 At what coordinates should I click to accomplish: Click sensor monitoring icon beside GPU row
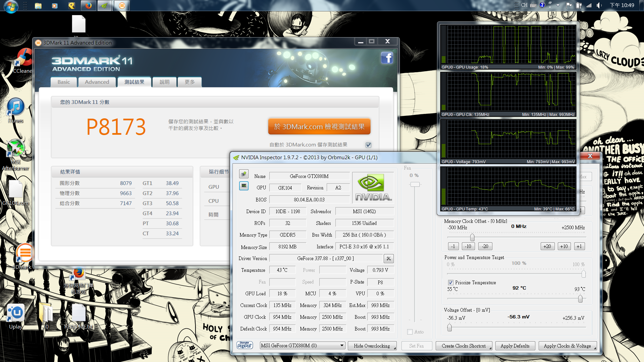click(244, 185)
